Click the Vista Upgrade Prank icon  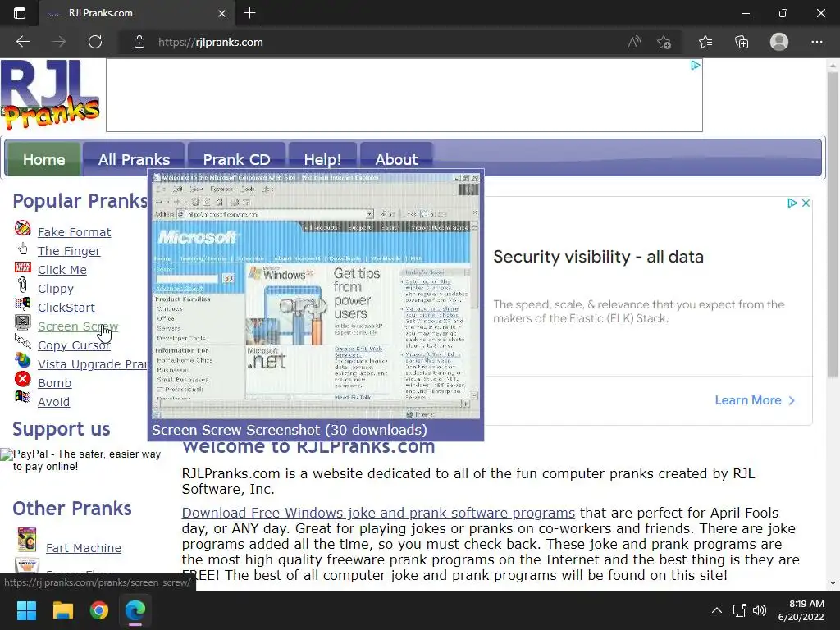tap(22, 360)
